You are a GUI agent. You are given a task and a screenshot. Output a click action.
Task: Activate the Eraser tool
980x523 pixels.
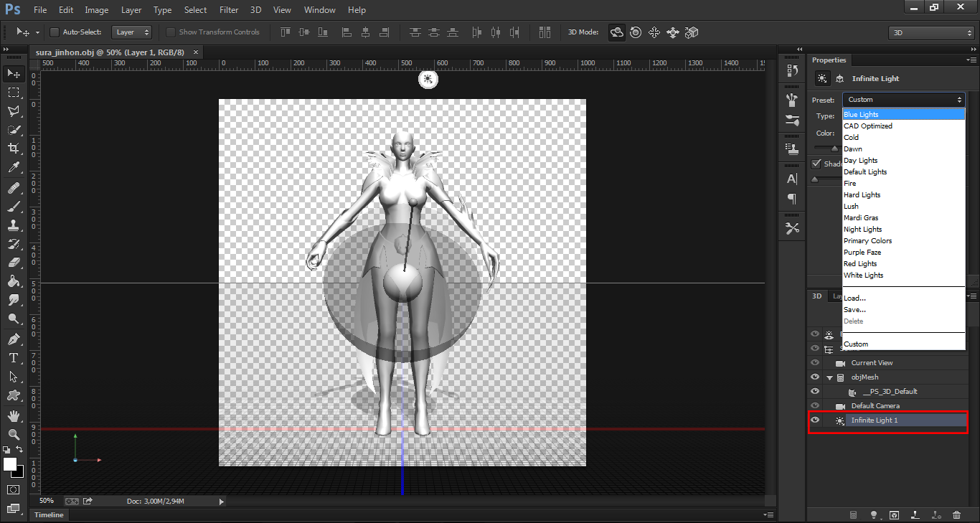[x=14, y=263]
